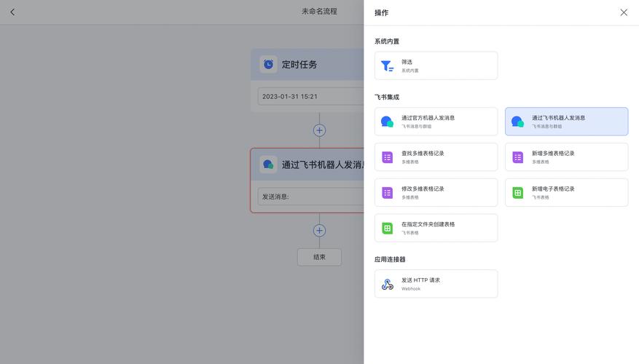The image size is (639, 364).
Task: Click the chat icon of 通过官方机器人发消息
Action: [387, 122]
